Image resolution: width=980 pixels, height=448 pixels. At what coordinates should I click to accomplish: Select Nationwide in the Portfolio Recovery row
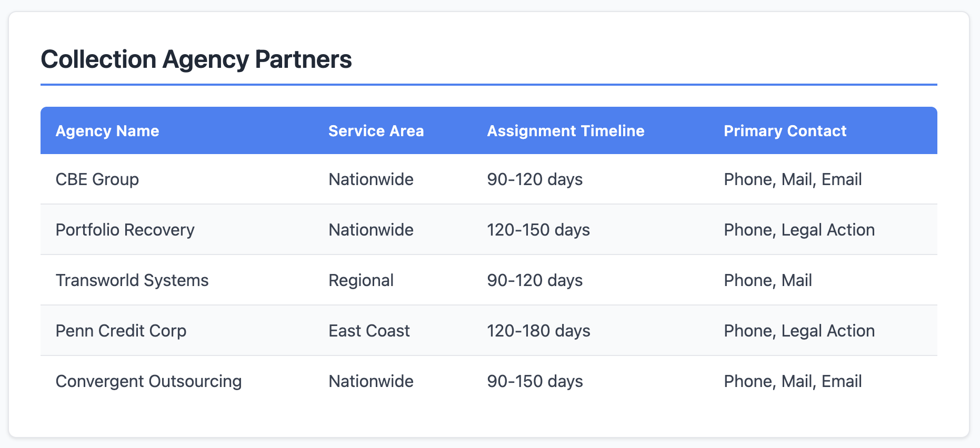pyautogui.click(x=371, y=230)
